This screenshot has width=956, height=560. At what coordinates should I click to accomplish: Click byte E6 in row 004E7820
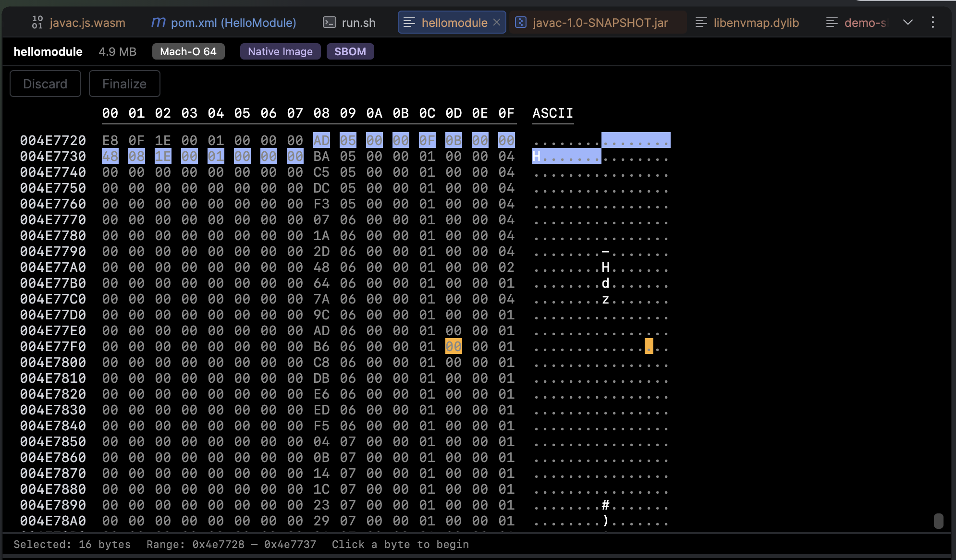(321, 394)
